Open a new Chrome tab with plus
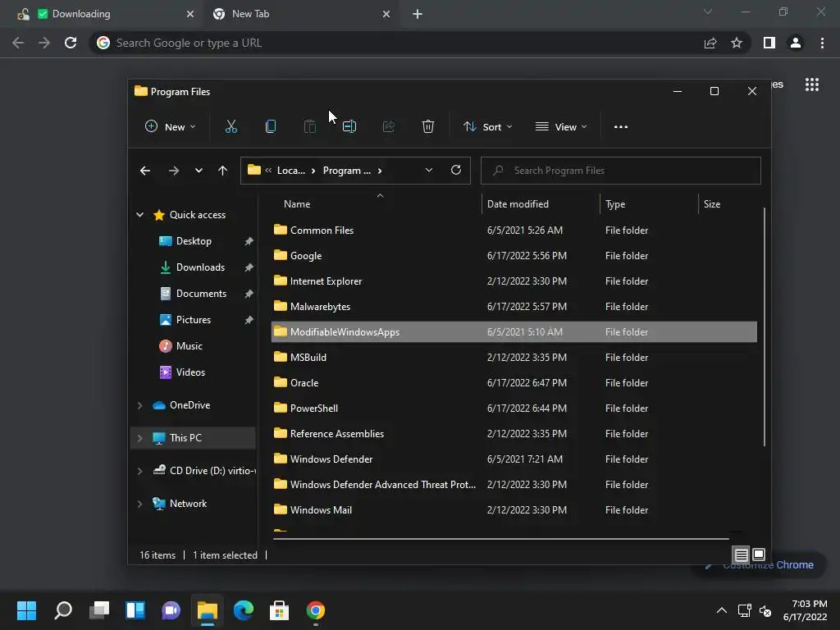Image resolution: width=840 pixels, height=630 pixels. point(418,14)
